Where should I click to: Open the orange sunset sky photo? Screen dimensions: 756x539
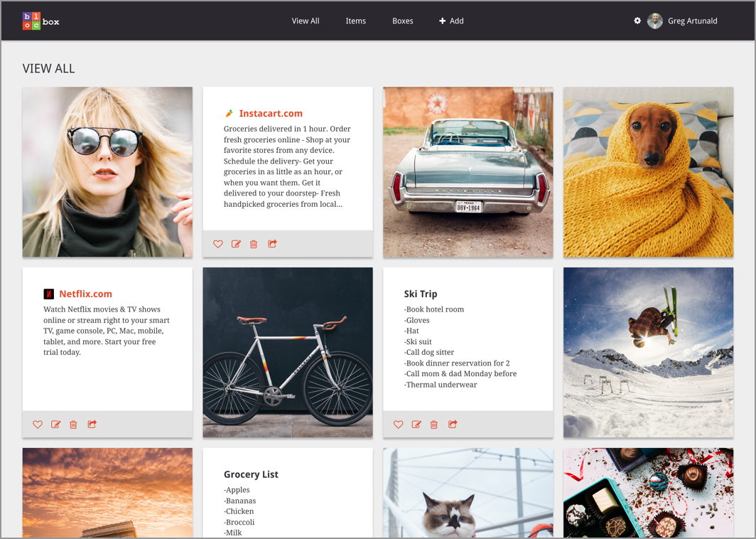pyautogui.click(x=107, y=493)
